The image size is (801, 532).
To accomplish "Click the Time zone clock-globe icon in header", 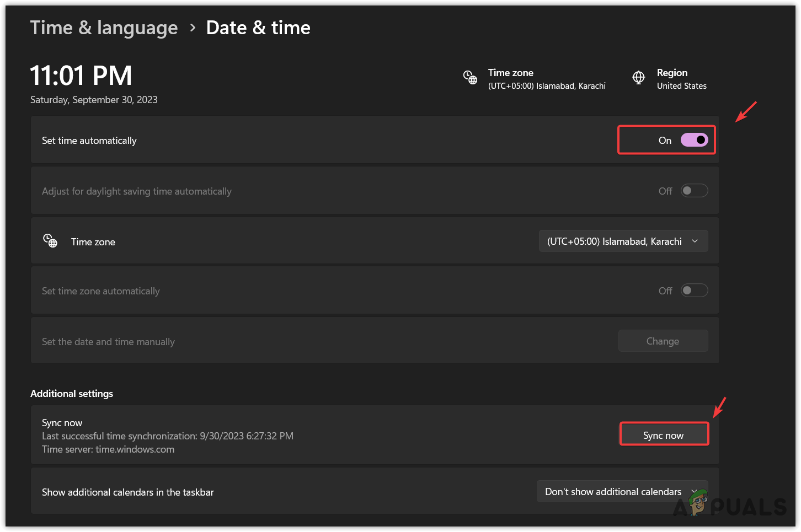I will click(x=470, y=78).
